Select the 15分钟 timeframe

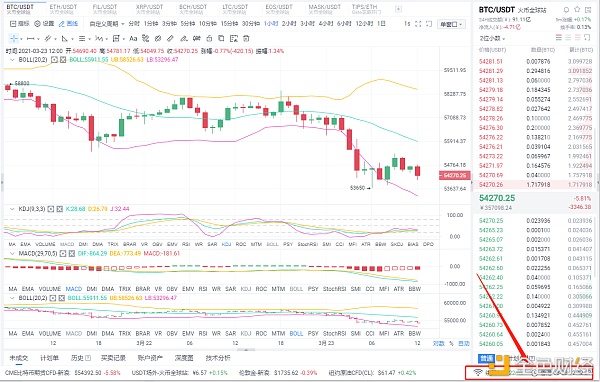[229, 24]
